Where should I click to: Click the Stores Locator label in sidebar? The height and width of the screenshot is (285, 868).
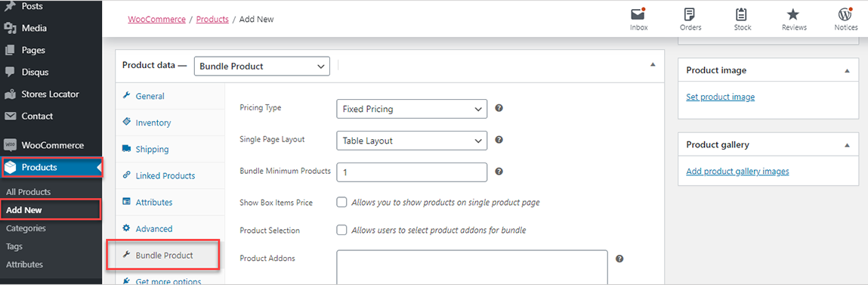tap(51, 94)
